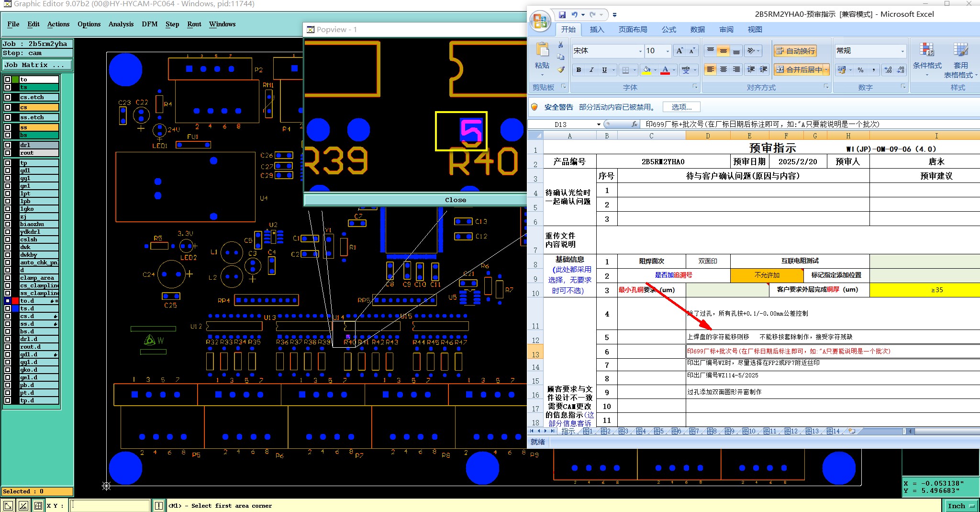Toggle visibility checkbox for layer to.d
Viewport: 980px width, 512px height.
tap(8, 301)
